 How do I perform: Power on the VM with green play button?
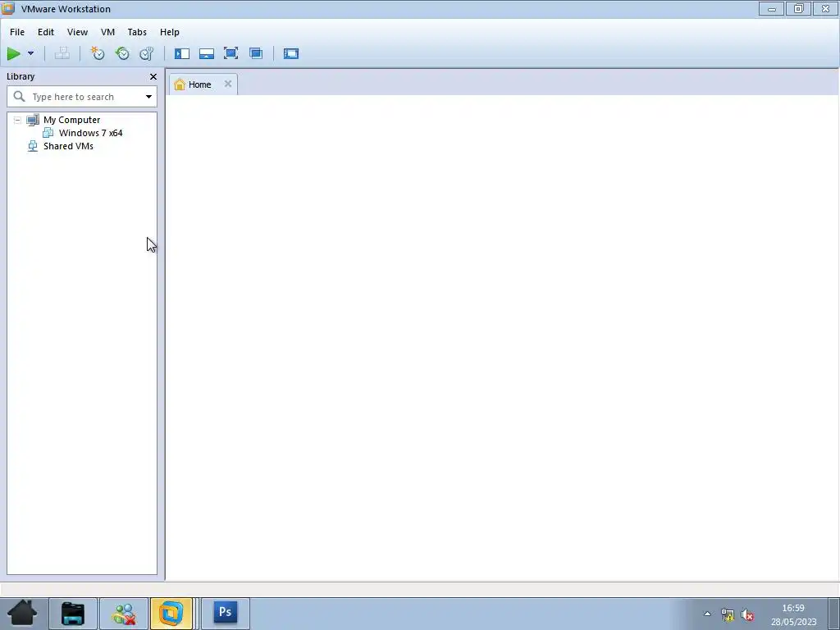pos(13,53)
